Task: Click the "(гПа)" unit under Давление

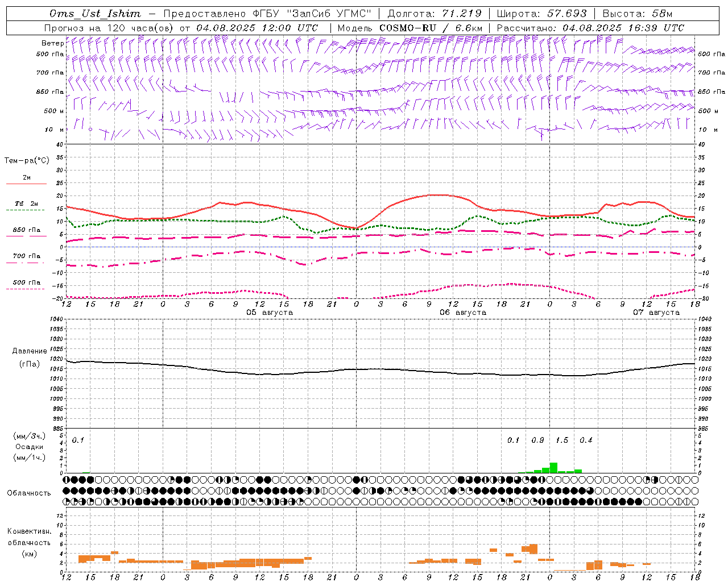Action: (x=29, y=364)
